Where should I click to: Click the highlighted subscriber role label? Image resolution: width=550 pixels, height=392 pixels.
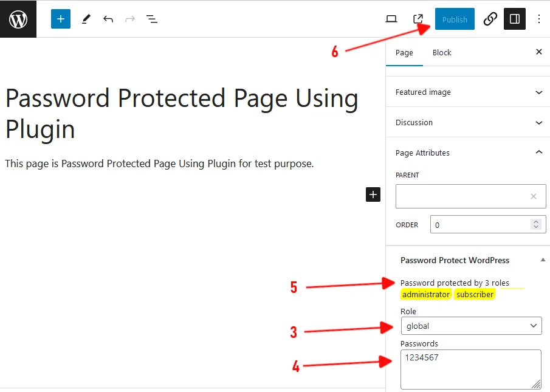[475, 294]
